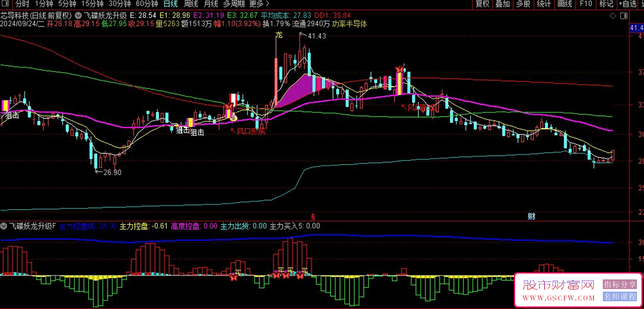Switch to 月线 monthly chart
Image resolution: width=644 pixels, height=309 pixels.
pyautogui.click(x=211, y=4)
